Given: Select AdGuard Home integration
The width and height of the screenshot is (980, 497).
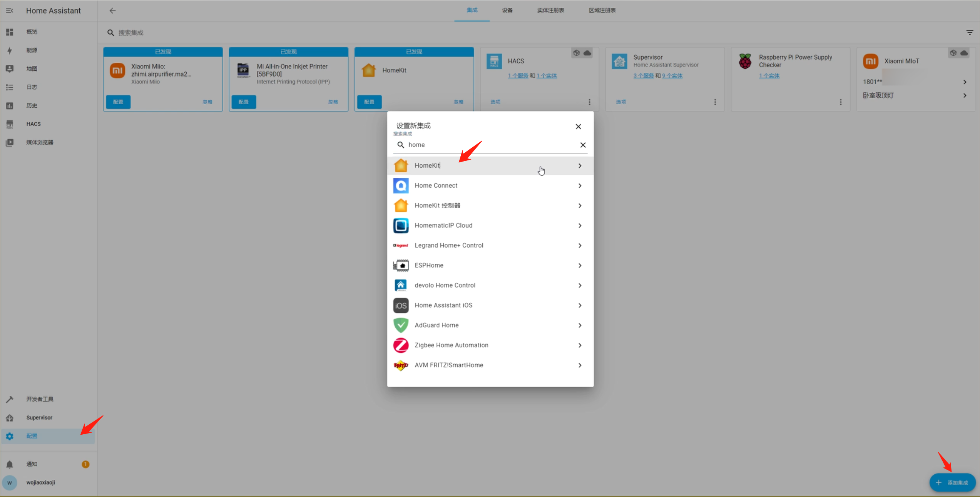Looking at the screenshot, I should click(490, 325).
